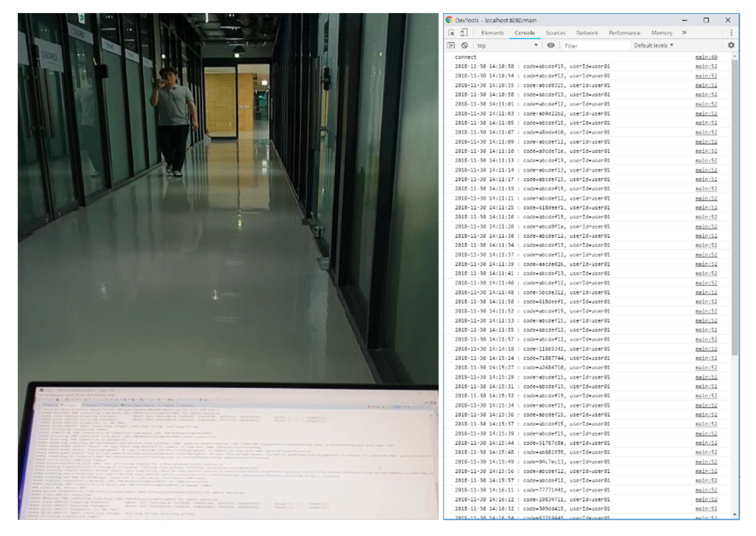Open Console settings gear
756x536 pixels.
[x=731, y=45]
